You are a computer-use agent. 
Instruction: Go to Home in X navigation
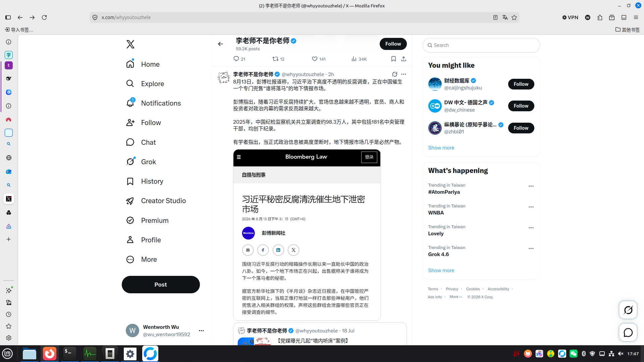point(143,64)
